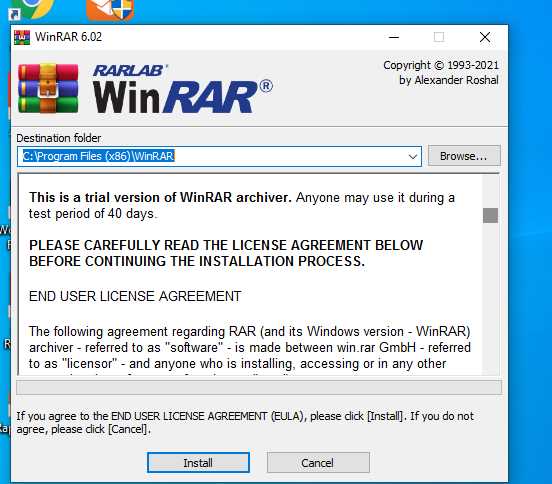Image resolution: width=552 pixels, height=484 pixels.
Task: Expand the Destination folder dropdown arrow
Action: point(413,157)
